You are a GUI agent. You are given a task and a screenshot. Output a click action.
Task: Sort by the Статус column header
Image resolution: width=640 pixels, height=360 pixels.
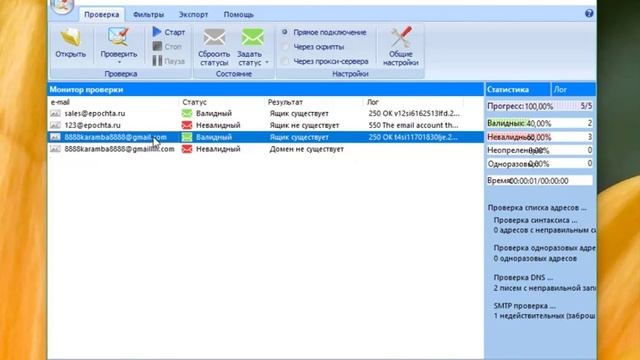point(222,102)
